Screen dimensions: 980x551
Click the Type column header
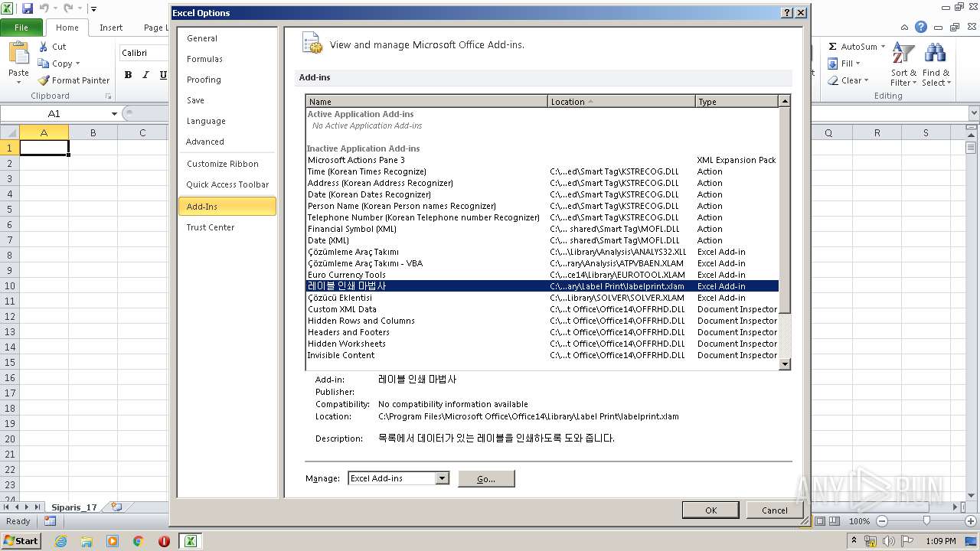(x=737, y=101)
